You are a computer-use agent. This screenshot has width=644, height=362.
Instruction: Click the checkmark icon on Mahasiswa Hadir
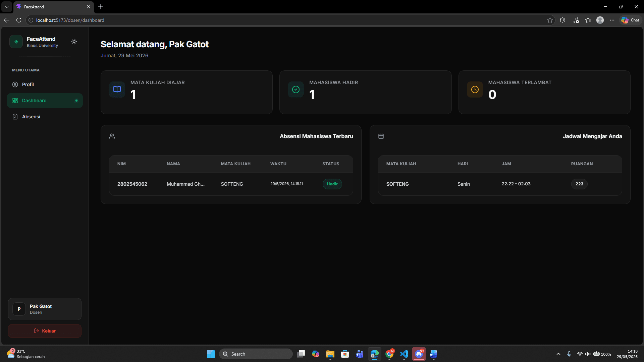(296, 89)
